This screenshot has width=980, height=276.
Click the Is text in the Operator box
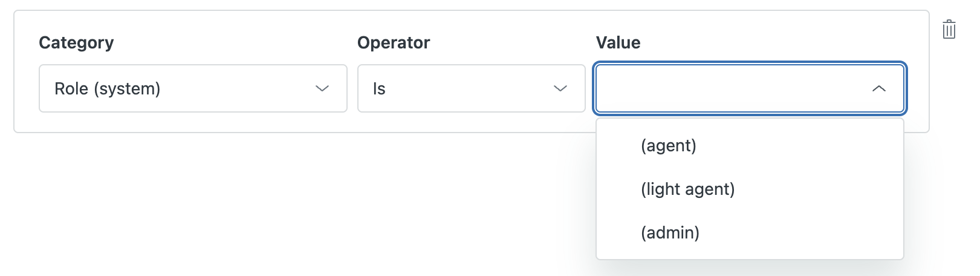pyautogui.click(x=379, y=89)
